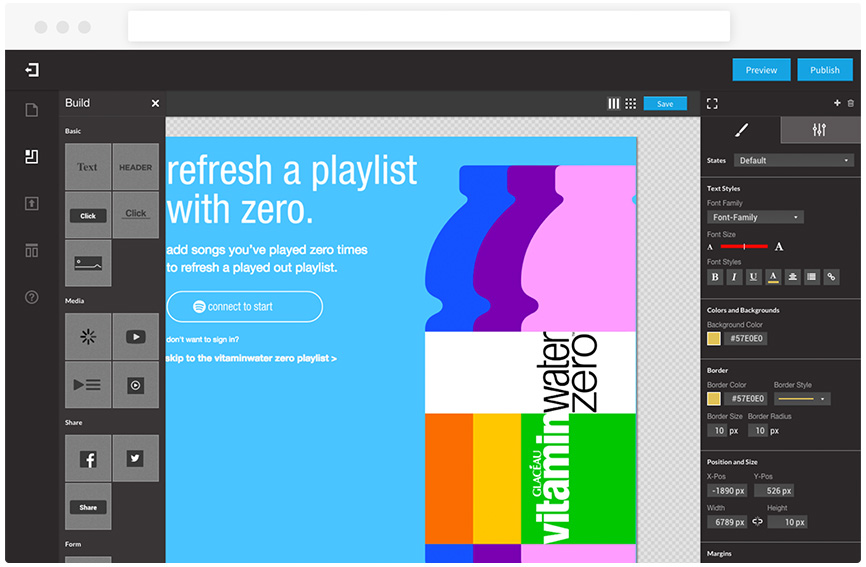Open the States Default dropdown
This screenshot has width=866, height=567.
tap(793, 161)
